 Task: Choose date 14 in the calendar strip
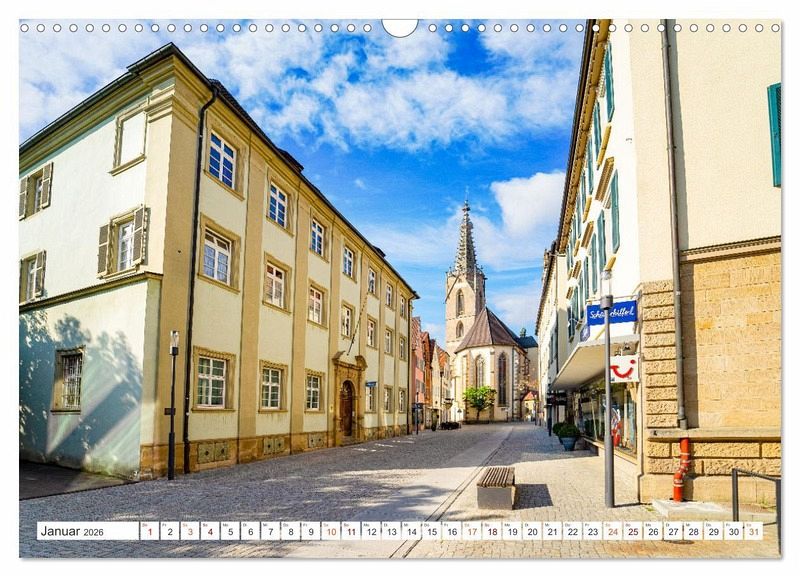coord(412,531)
